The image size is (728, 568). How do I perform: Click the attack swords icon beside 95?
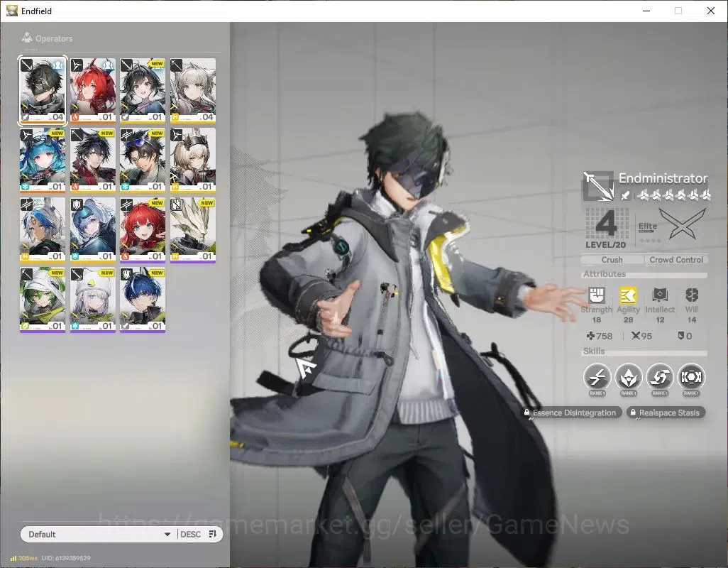coord(636,335)
